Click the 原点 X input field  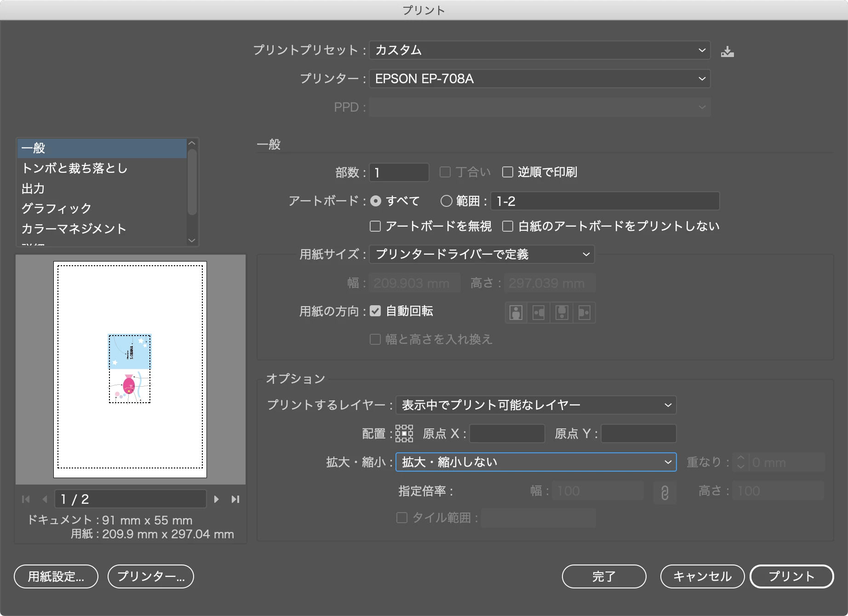507,433
